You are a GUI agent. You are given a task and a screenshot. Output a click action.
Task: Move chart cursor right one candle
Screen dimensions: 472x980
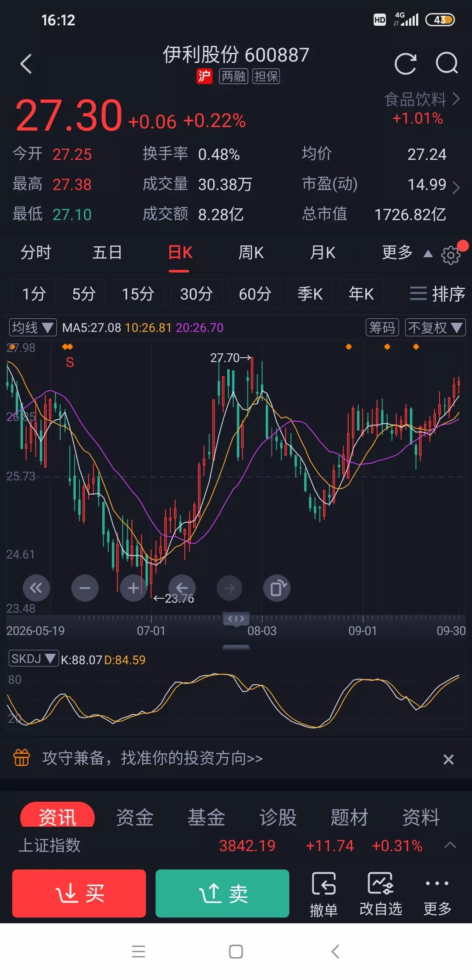[229, 588]
